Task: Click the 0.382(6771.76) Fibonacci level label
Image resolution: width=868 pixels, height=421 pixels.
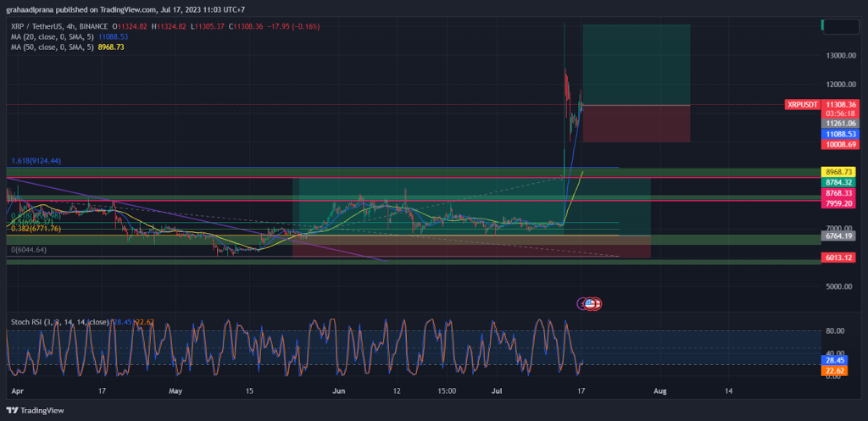Action: (x=36, y=229)
